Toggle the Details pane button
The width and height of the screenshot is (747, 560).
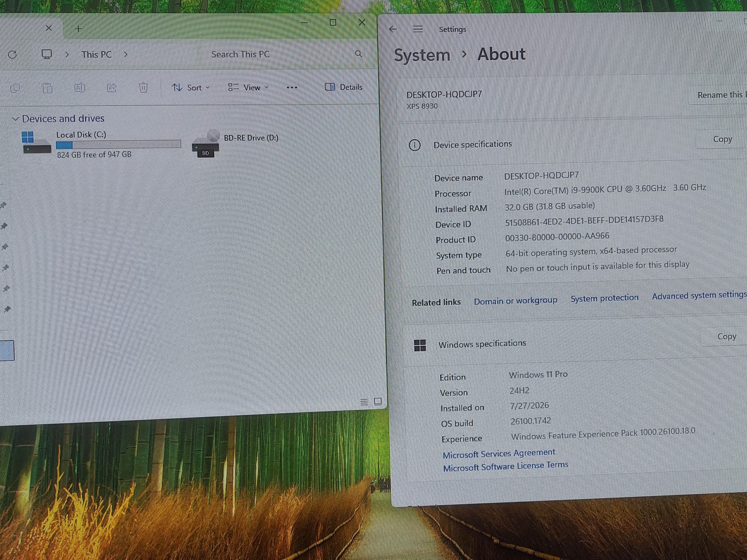pyautogui.click(x=344, y=87)
